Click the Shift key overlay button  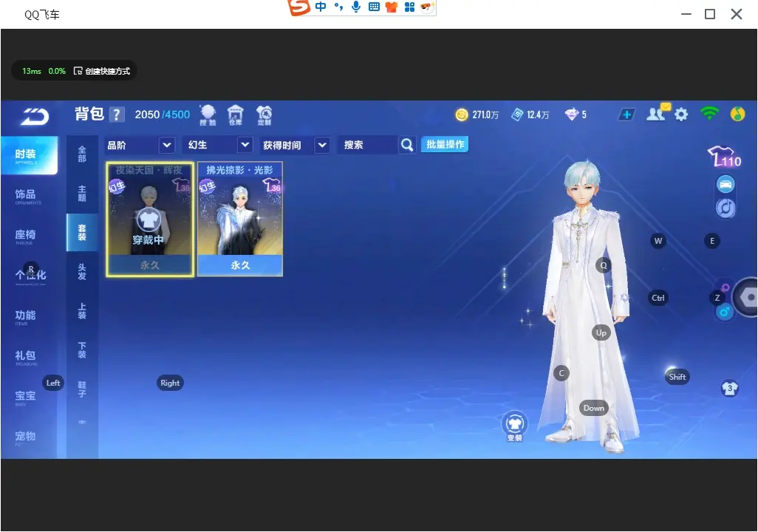[x=677, y=377]
